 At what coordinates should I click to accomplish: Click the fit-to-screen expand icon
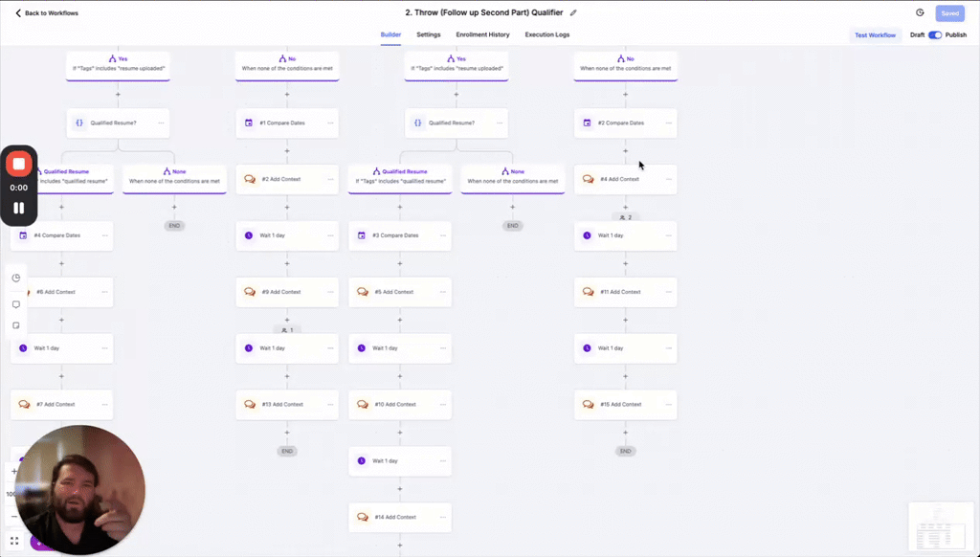point(14,541)
